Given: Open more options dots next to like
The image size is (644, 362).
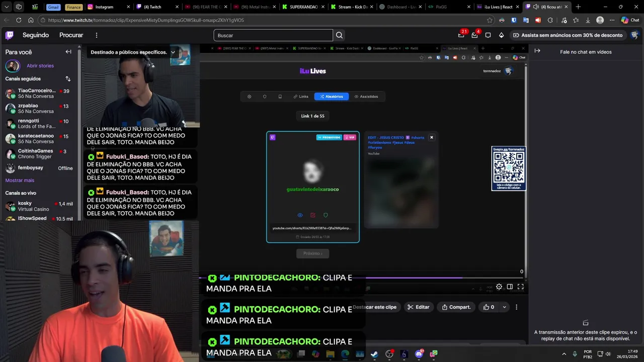Looking at the screenshot, I should coord(516,307).
